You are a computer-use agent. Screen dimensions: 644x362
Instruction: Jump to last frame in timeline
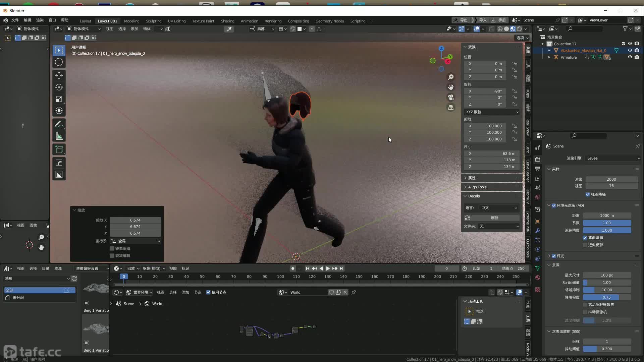click(x=341, y=268)
